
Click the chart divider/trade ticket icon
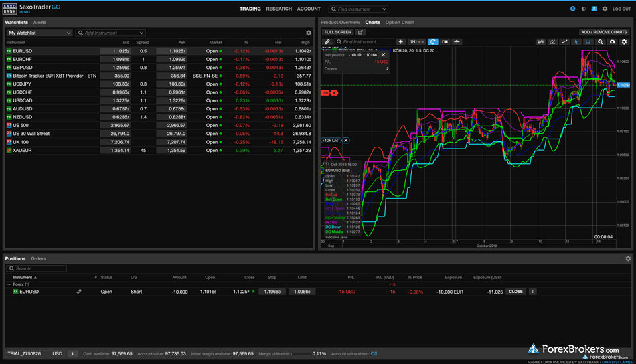click(457, 41)
